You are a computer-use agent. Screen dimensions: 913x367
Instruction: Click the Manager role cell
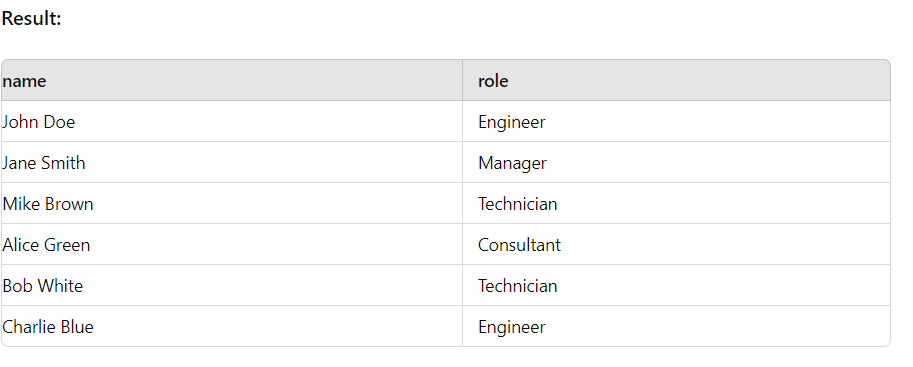[676, 163]
